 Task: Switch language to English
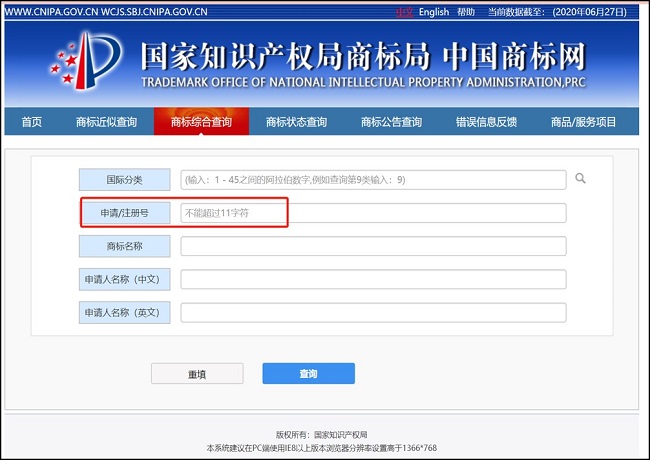coord(434,12)
